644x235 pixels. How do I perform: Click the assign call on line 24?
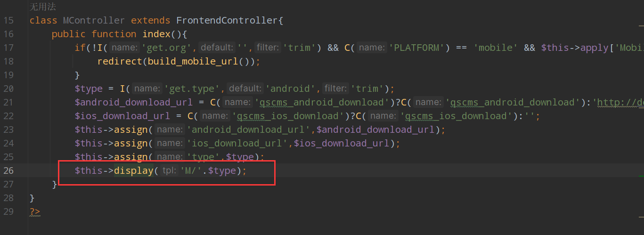point(131,143)
